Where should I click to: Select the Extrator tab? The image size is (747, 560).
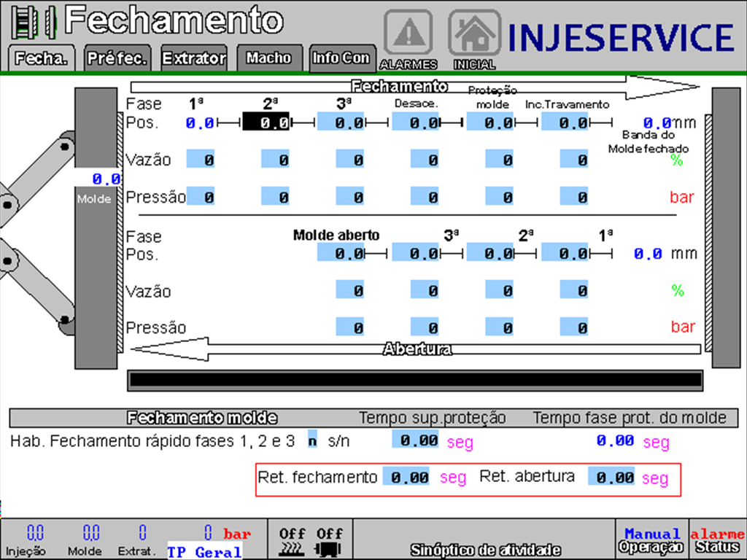coord(193,57)
